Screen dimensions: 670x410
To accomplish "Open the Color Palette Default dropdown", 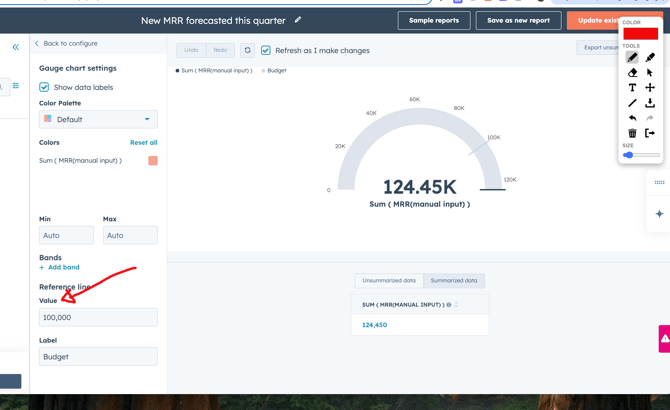I will click(98, 119).
